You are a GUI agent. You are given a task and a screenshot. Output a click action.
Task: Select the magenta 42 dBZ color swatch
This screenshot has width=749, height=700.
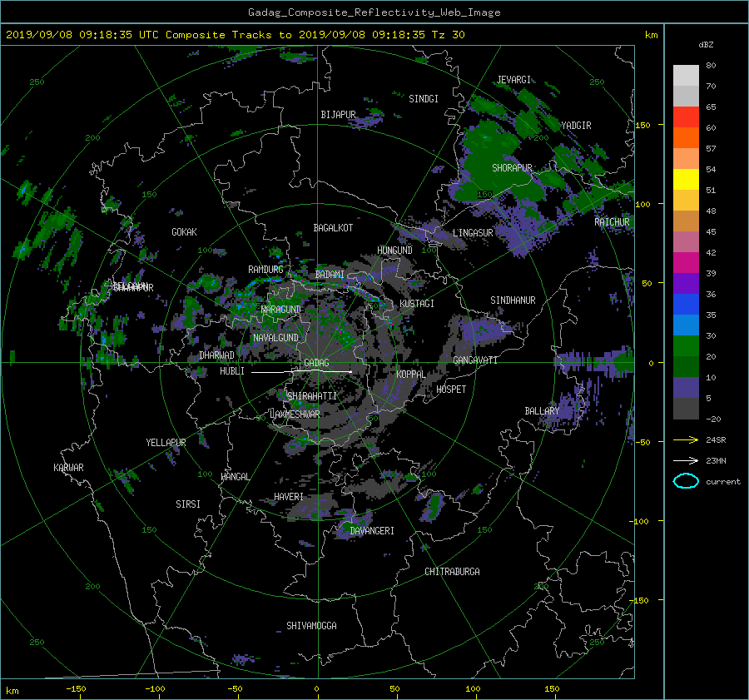686,262
